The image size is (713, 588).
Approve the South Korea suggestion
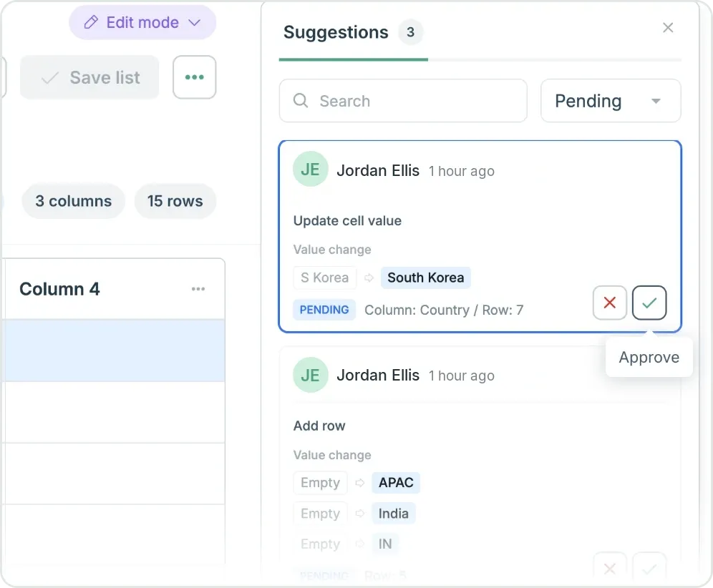(649, 303)
